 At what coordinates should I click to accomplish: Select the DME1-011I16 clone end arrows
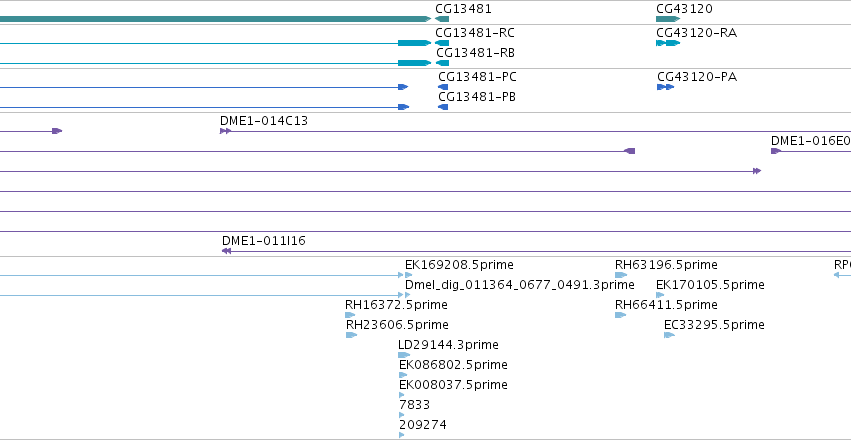(226, 251)
